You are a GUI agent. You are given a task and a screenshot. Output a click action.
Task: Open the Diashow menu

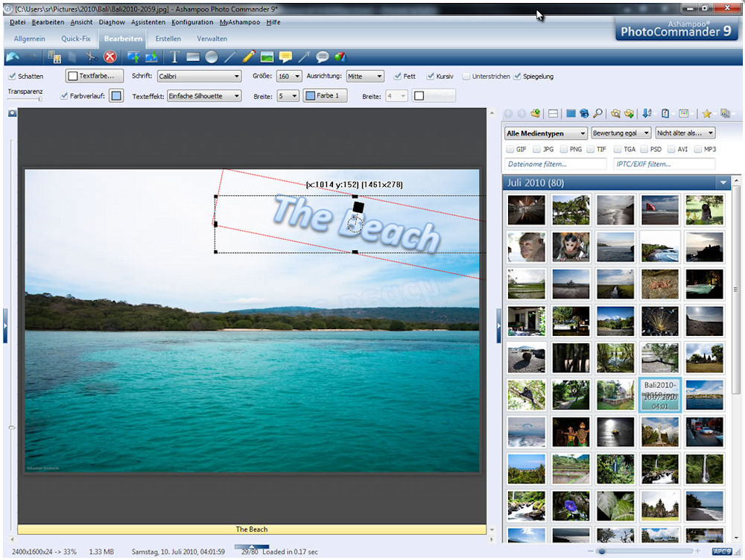111,22
